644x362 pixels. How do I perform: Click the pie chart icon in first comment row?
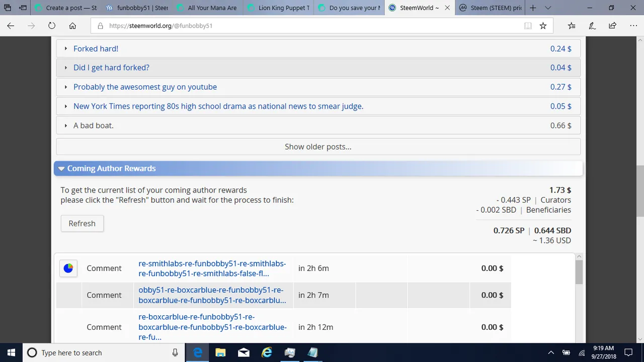click(68, 268)
